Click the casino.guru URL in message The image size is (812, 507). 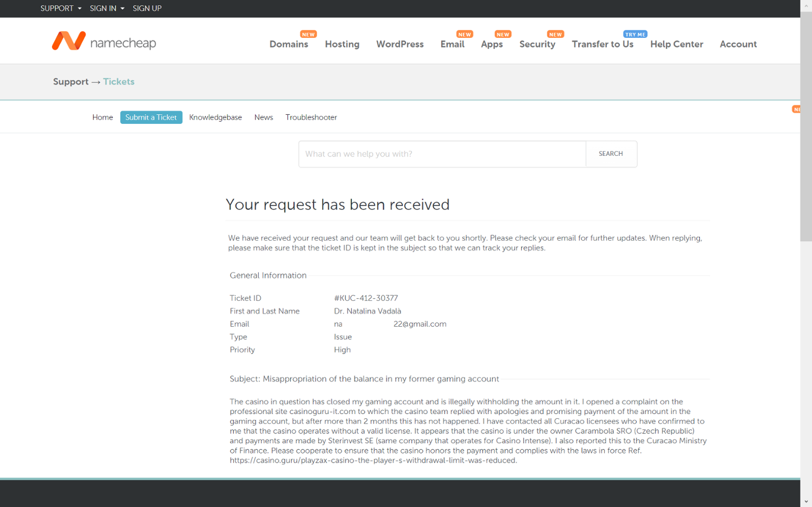point(373,460)
